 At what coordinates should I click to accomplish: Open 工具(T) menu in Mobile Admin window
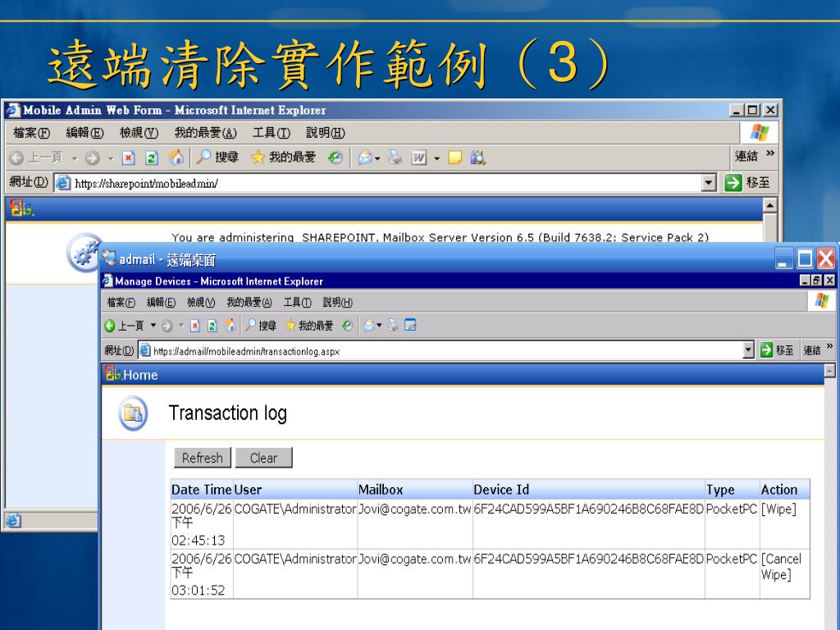pyautogui.click(x=271, y=133)
